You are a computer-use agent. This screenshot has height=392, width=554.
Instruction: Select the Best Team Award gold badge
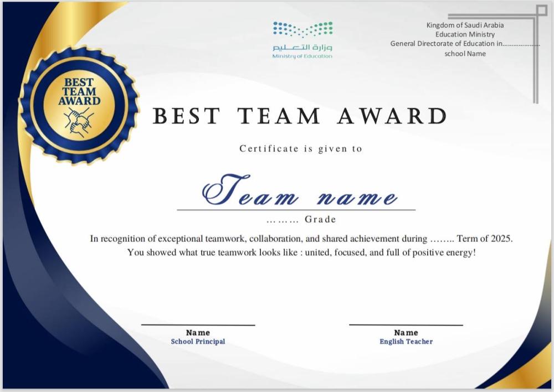pyautogui.click(x=79, y=105)
